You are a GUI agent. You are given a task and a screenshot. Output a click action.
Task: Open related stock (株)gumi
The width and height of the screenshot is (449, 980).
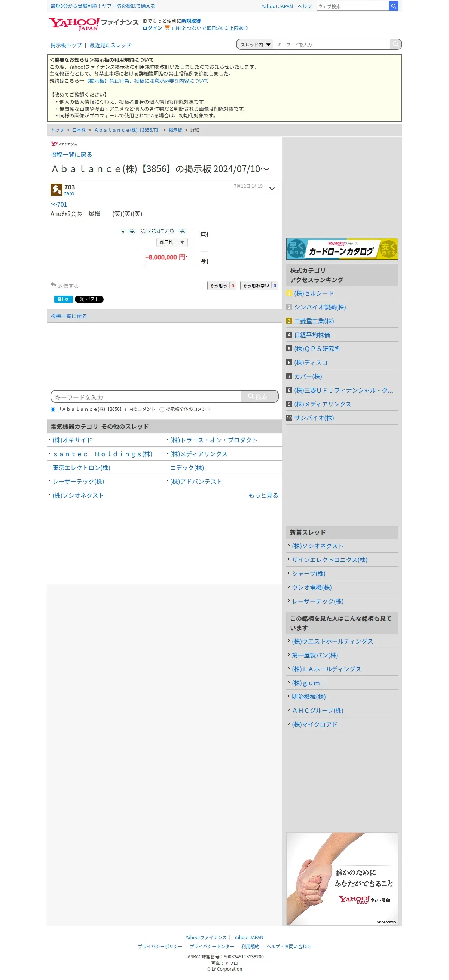(x=308, y=683)
